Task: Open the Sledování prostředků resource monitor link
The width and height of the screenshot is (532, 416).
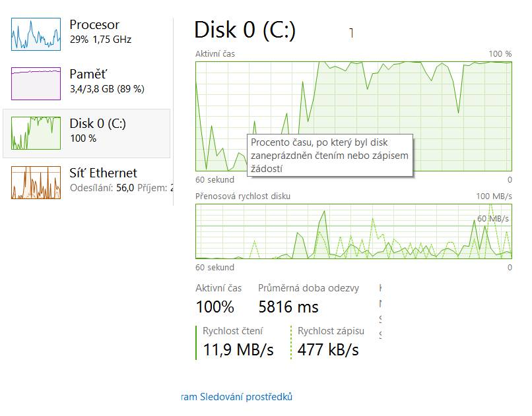Action: pyautogui.click(x=237, y=397)
